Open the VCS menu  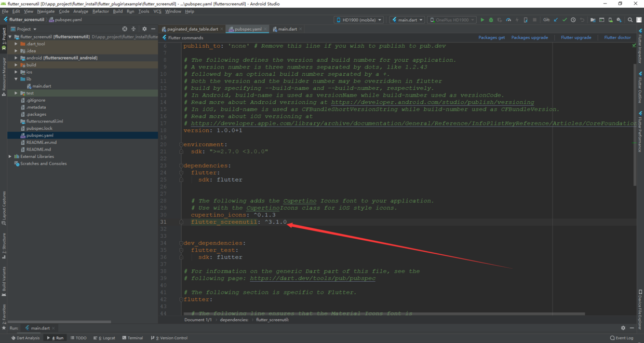pos(157,11)
